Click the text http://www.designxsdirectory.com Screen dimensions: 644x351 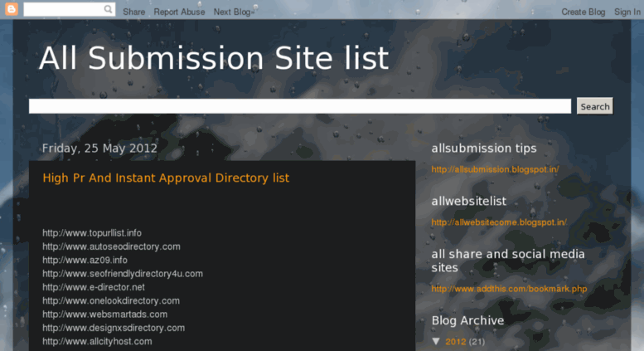[114, 328]
